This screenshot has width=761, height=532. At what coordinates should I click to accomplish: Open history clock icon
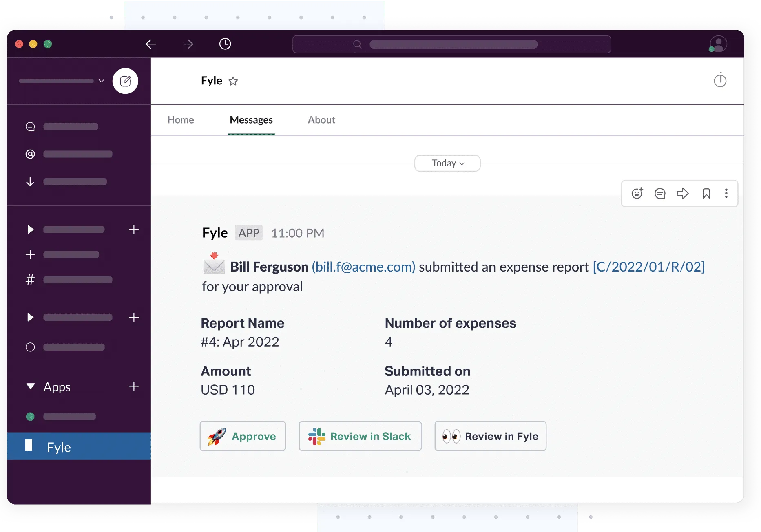pyautogui.click(x=225, y=44)
